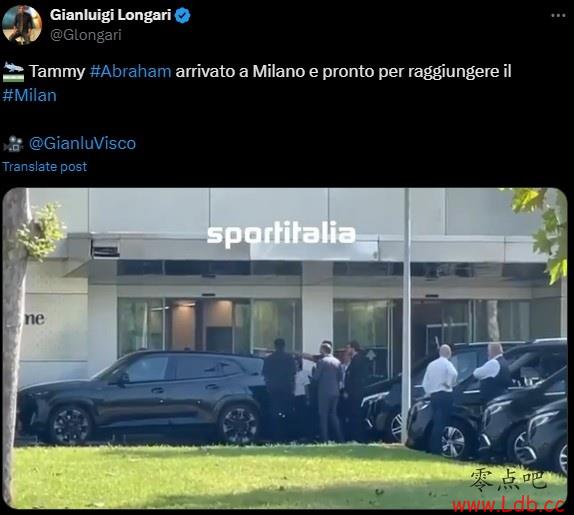The height and width of the screenshot is (515, 574).
Task: Click the www.Ldb.cc watermark text
Action: [x=508, y=505]
